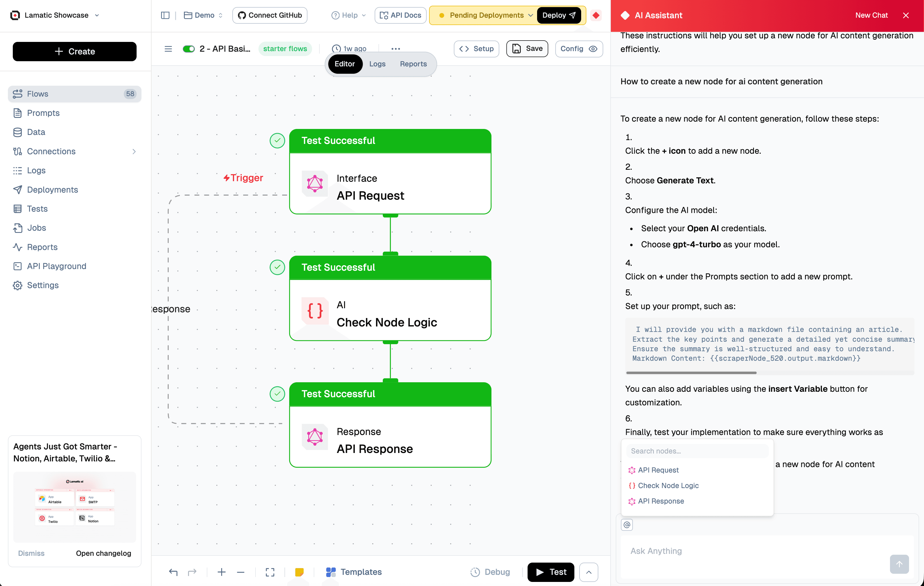This screenshot has width=924, height=586.
Task: Click the @ mention icon in chat
Action: point(627,525)
